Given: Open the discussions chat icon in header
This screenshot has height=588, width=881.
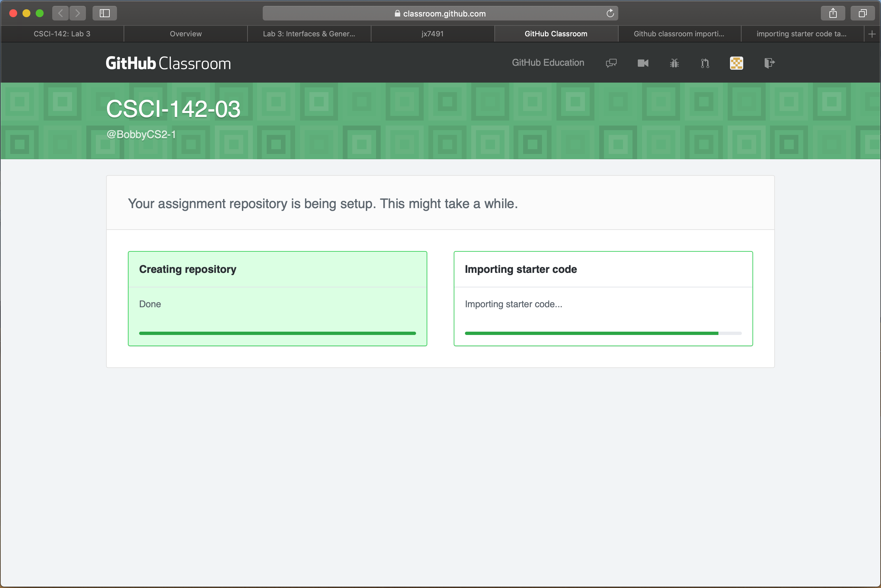Looking at the screenshot, I should [x=611, y=63].
